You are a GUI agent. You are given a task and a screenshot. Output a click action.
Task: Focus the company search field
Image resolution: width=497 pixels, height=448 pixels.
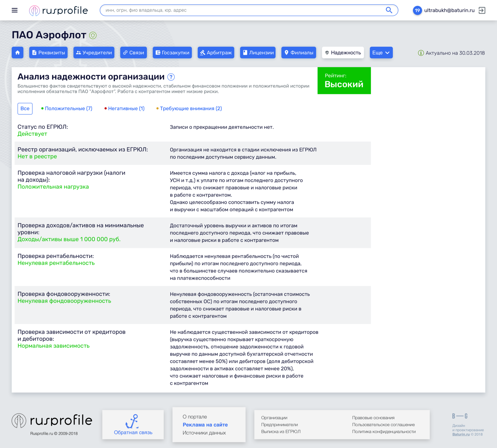[x=249, y=10]
